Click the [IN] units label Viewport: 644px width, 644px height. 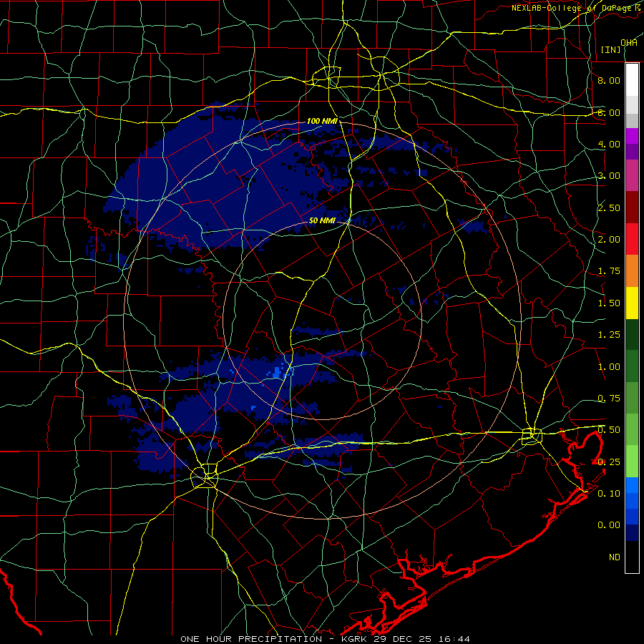611,49
